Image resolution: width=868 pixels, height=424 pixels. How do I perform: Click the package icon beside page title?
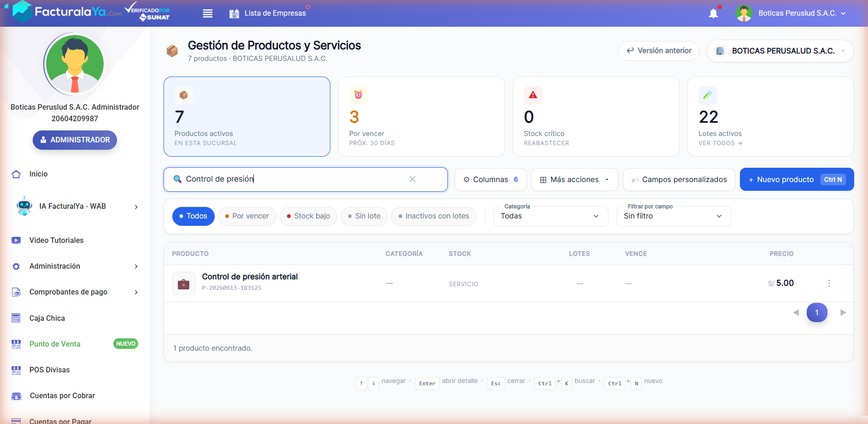pos(172,51)
